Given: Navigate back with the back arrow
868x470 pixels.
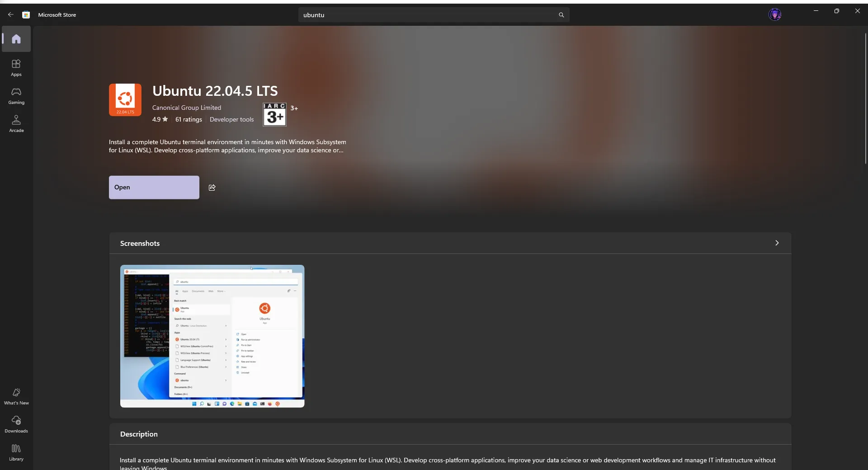Looking at the screenshot, I should click(11, 15).
